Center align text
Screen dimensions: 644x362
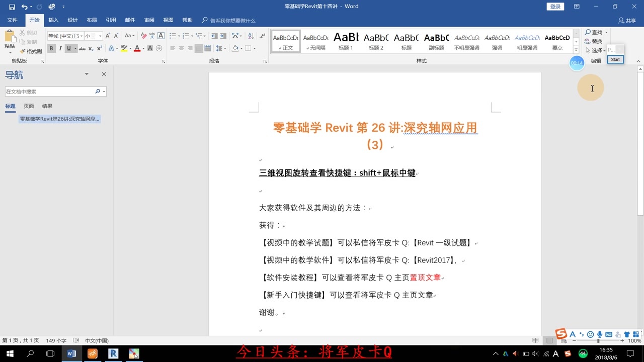pos(181,48)
